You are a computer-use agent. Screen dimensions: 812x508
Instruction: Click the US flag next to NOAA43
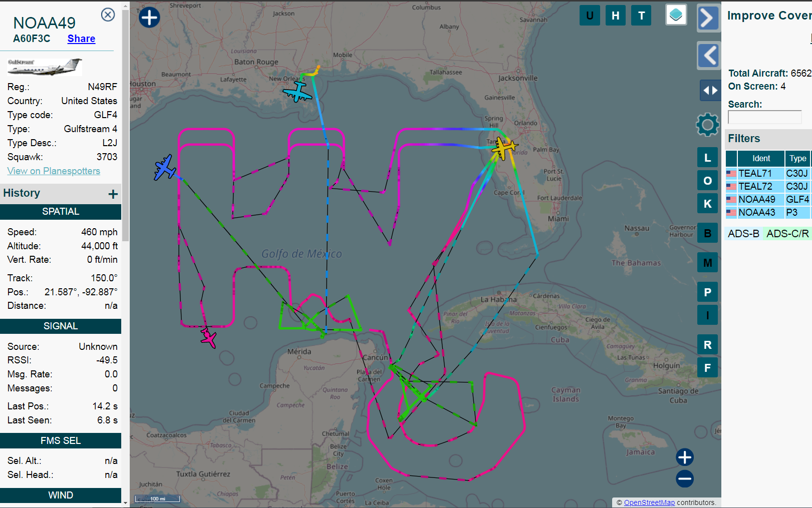[731, 213]
